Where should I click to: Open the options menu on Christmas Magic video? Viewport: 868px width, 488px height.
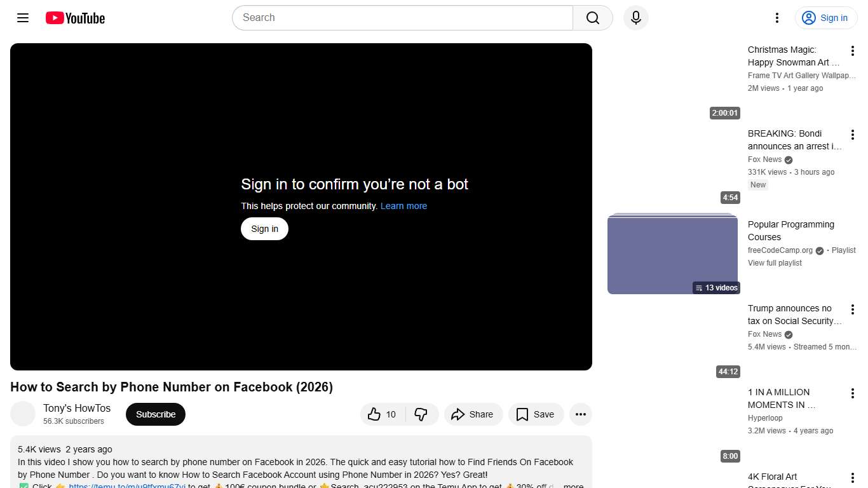tap(852, 50)
